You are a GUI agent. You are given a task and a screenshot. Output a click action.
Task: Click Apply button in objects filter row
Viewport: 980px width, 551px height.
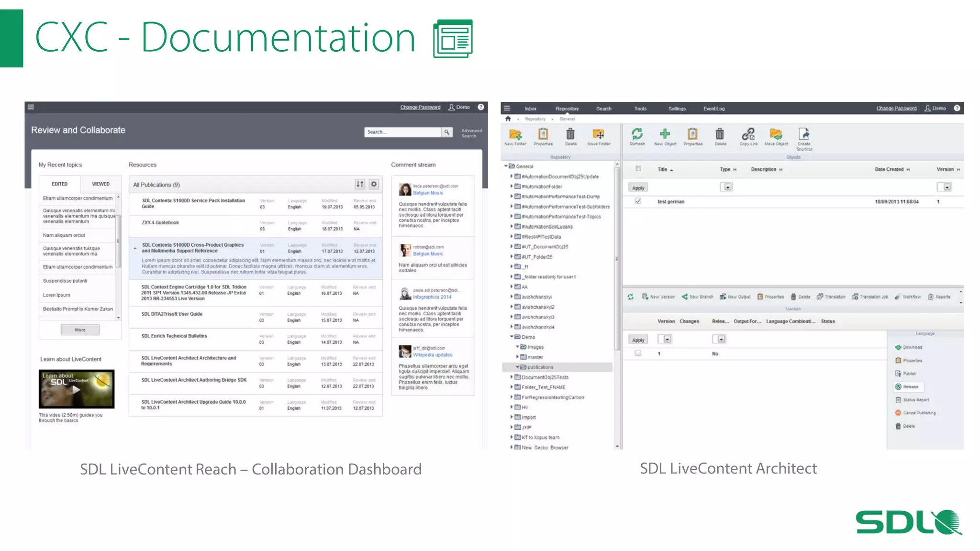(638, 187)
